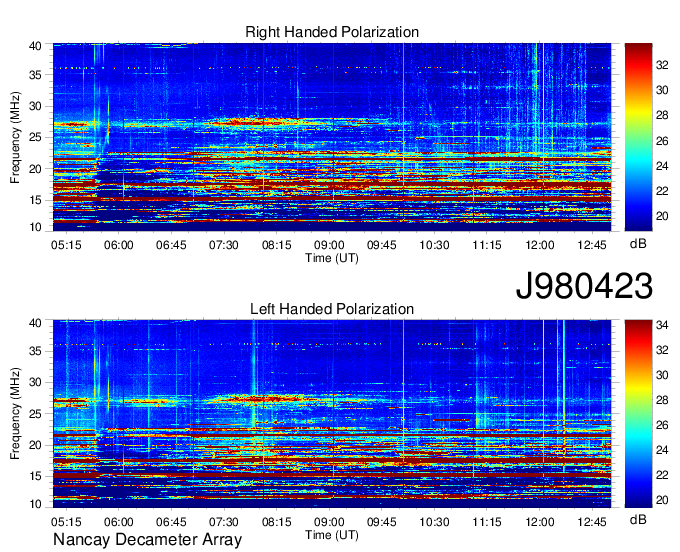Click 10 MHz tick of Left Handed plot
Viewport: 680px width, 552px height.
[36, 504]
